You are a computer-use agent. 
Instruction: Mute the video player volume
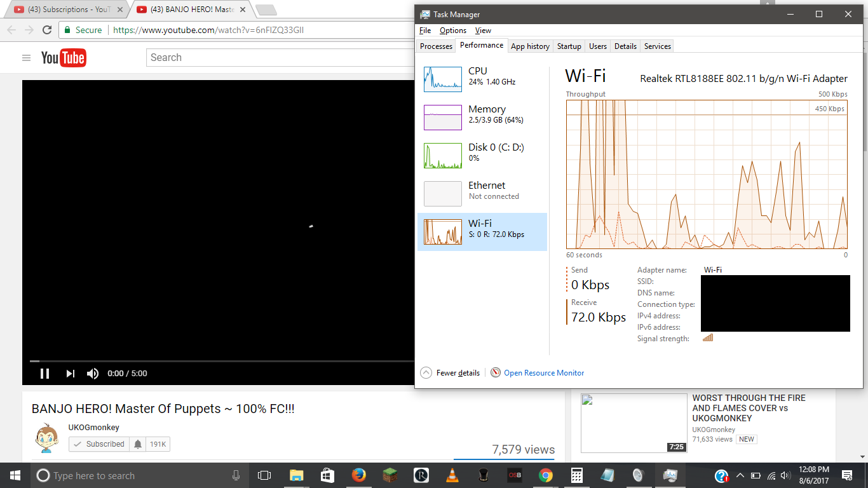tap(93, 374)
